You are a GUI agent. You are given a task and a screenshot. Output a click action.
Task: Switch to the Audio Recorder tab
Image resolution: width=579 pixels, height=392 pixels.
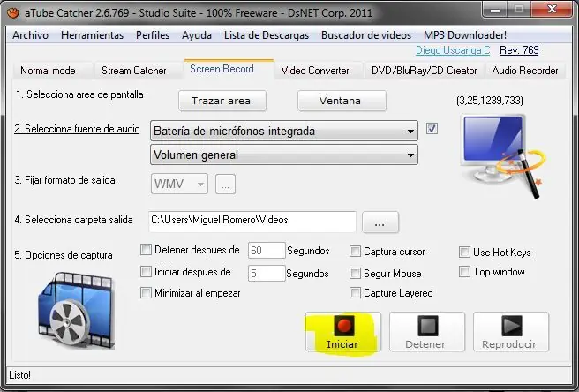524,71
